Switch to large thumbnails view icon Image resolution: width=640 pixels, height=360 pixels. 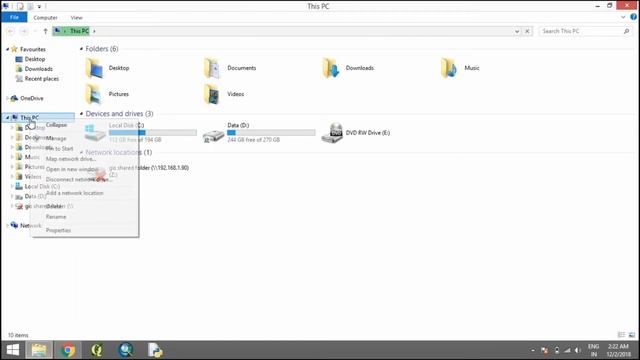tap(631, 335)
